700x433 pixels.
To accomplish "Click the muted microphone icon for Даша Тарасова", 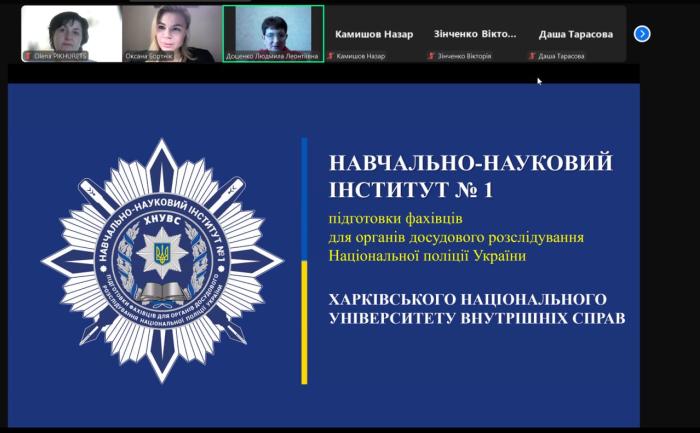I will tap(532, 56).
